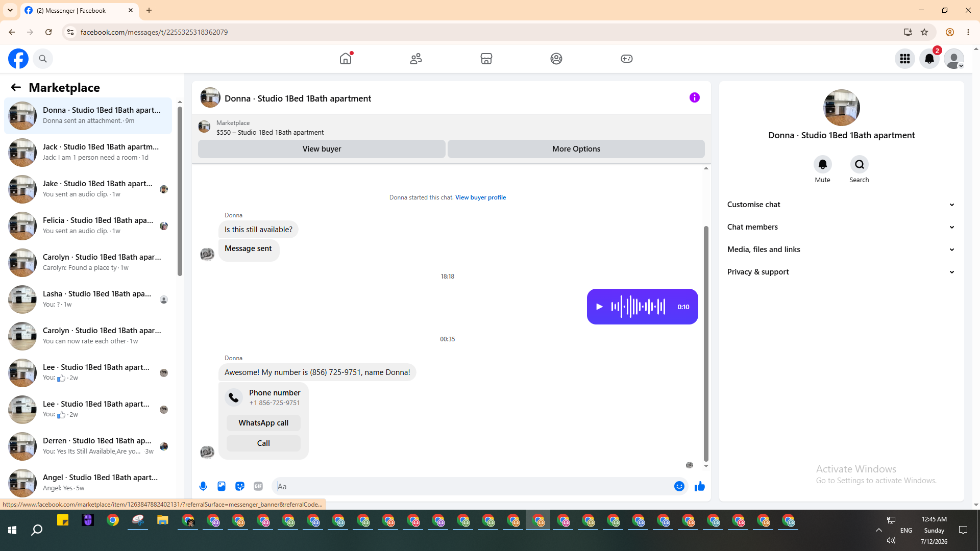The width and height of the screenshot is (980, 551).
Task: Click the audio clip waveform
Action: pyautogui.click(x=638, y=307)
